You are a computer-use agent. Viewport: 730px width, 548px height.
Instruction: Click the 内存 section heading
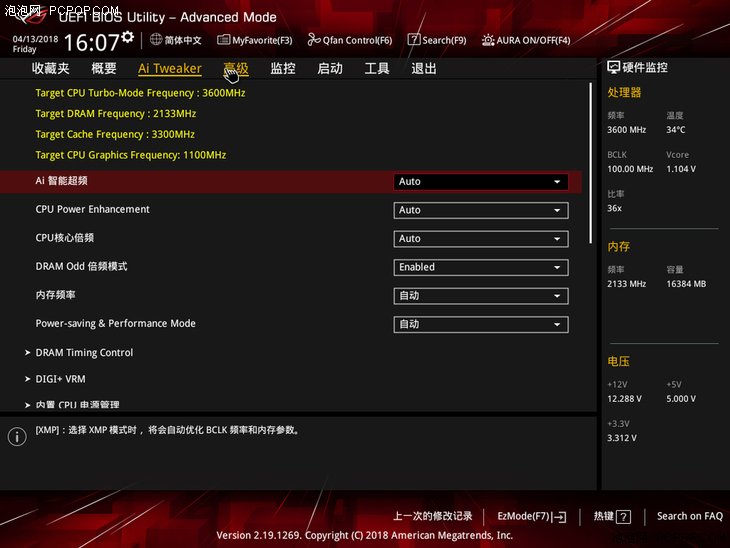point(618,247)
